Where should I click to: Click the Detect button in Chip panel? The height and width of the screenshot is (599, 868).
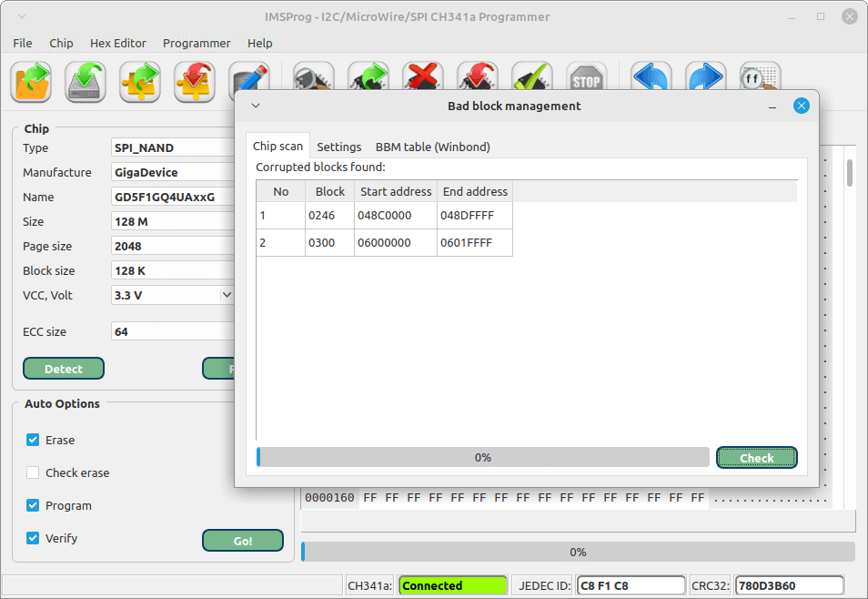coord(64,369)
